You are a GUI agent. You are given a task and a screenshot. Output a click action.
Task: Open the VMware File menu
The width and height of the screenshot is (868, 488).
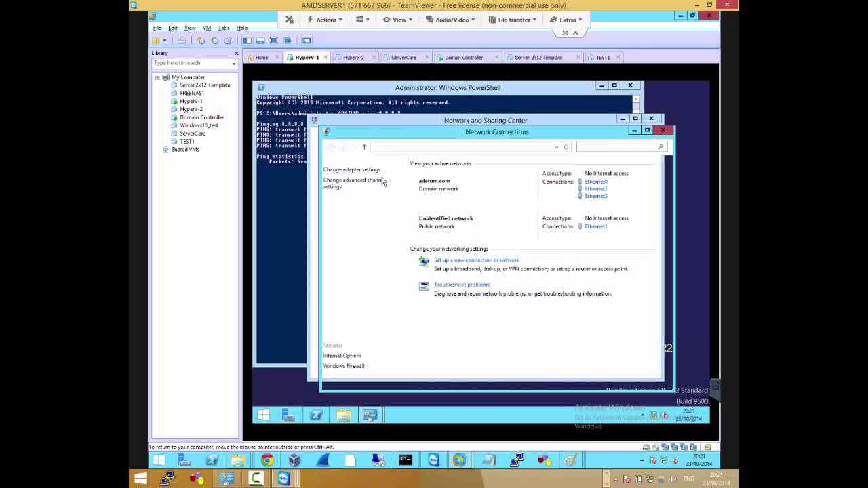coord(157,28)
